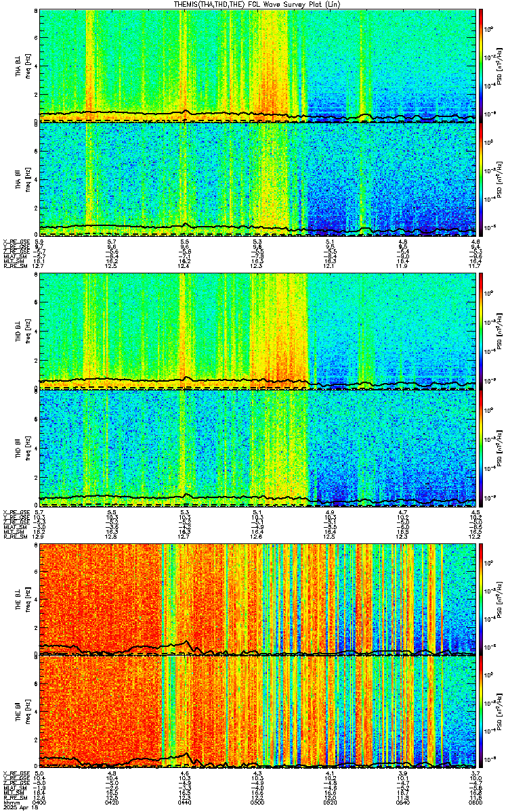
Task: Click the THA B-parallel freq [Hz] axis label
Action: (x=28, y=179)
